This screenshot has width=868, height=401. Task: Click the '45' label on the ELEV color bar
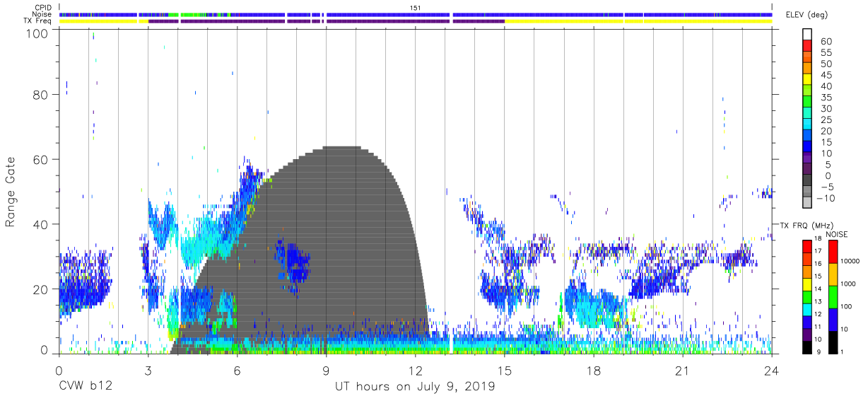click(826, 76)
